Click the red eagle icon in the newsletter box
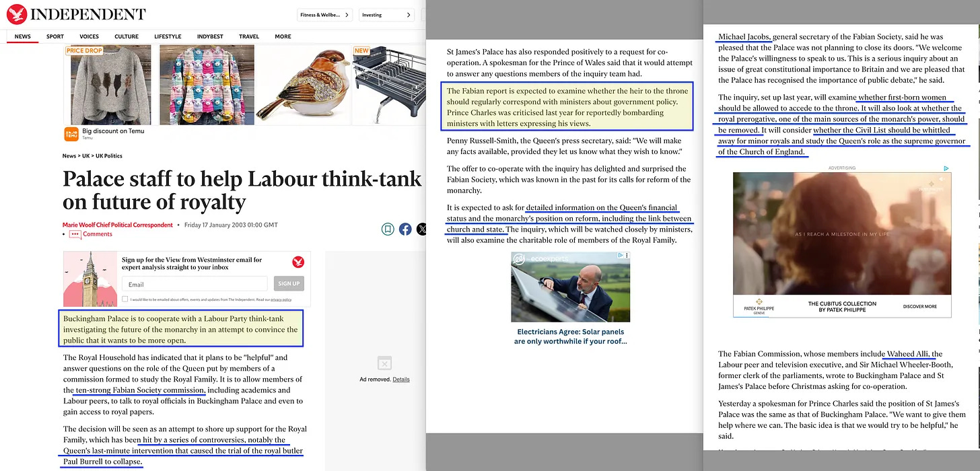The height and width of the screenshot is (471, 980). pyautogui.click(x=297, y=262)
